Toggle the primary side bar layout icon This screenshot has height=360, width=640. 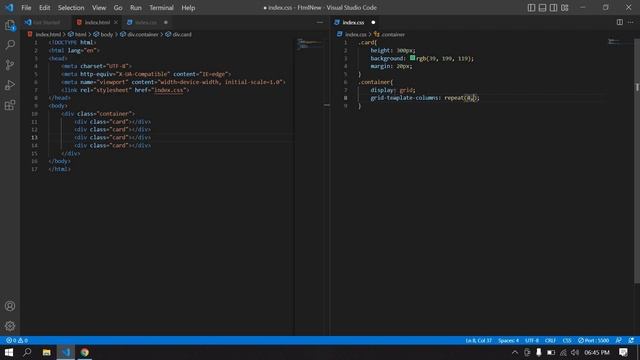(531, 8)
